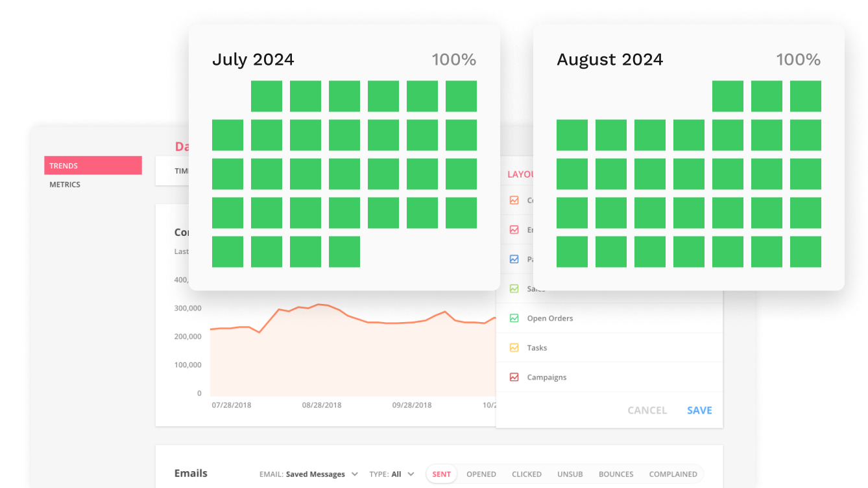Select the first green day in July 2024
The height and width of the screenshot is (488, 868).
coord(267,97)
